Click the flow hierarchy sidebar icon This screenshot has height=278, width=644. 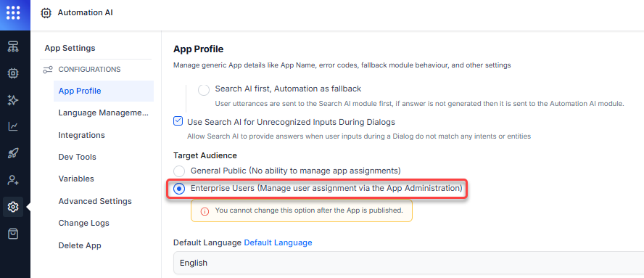(13, 47)
